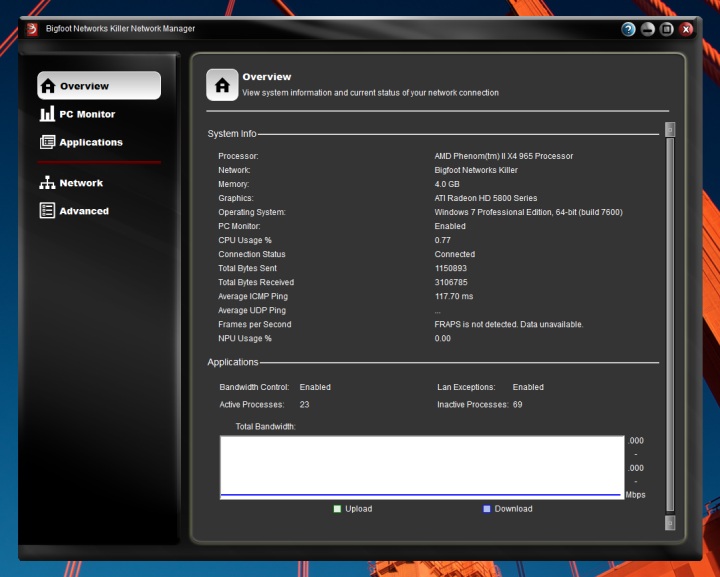Viewport: 720px width, 577px height.
Task: Maximize the Killer Network Manager window
Action: click(x=666, y=29)
